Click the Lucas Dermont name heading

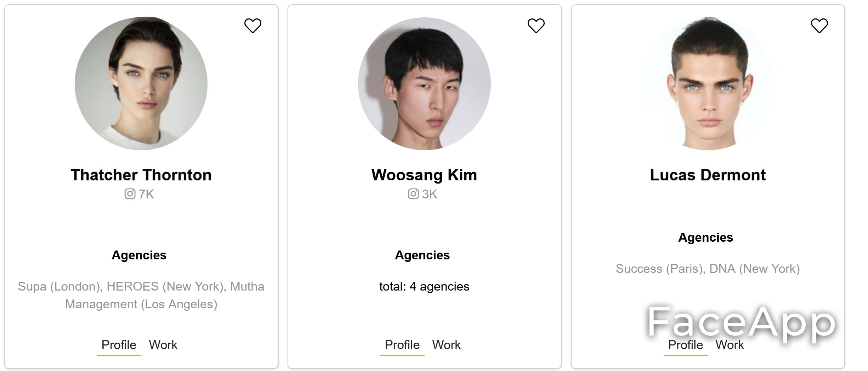[708, 175]
